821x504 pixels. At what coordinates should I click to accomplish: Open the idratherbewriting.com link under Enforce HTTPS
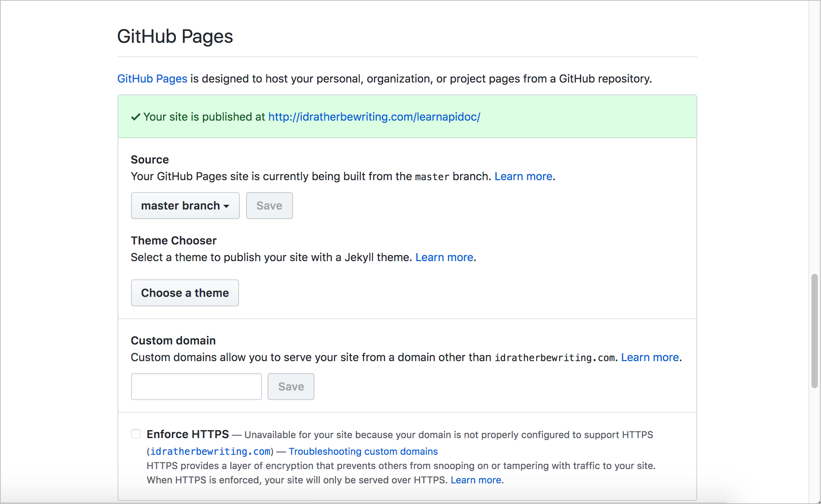210,452
